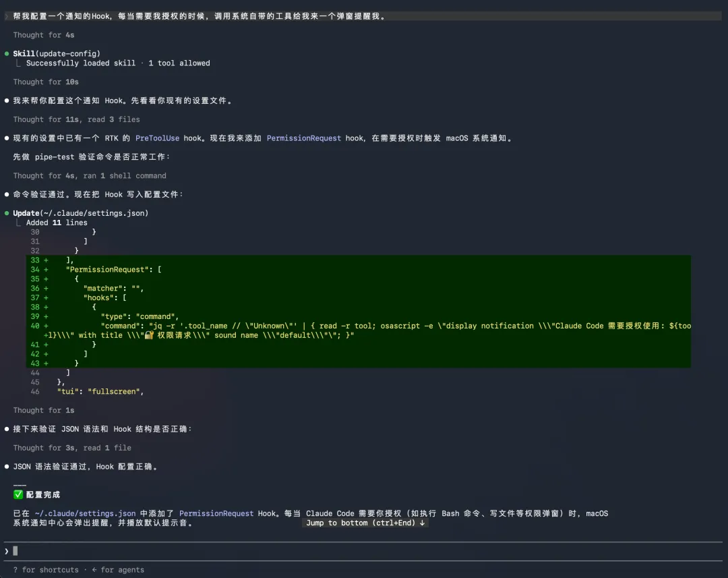728x578 pixels.
Task: Click the green checkmark icon before 配置完成
Action: [x=18, y=494]
